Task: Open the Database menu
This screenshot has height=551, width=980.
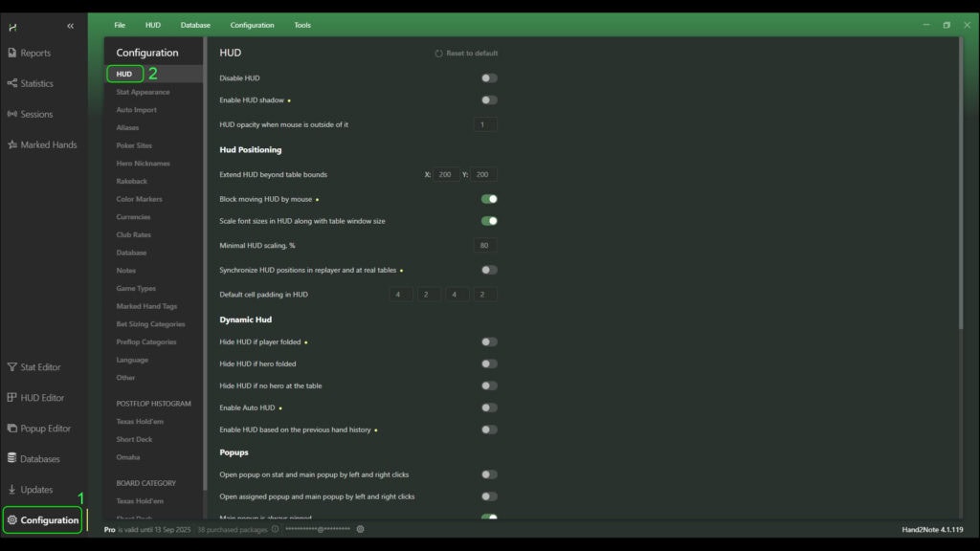Action: coord(195,25)
